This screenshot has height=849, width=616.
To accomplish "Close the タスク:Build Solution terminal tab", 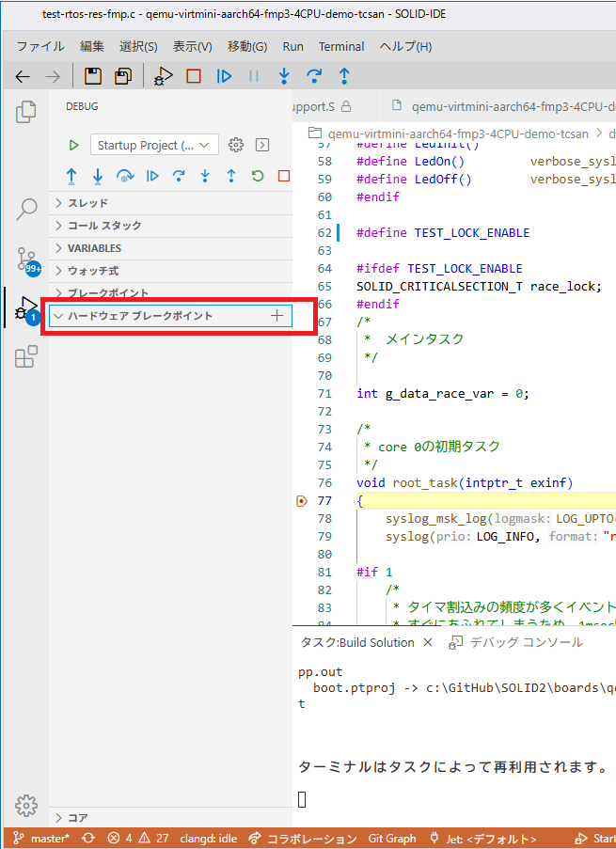I will (427, 642).
